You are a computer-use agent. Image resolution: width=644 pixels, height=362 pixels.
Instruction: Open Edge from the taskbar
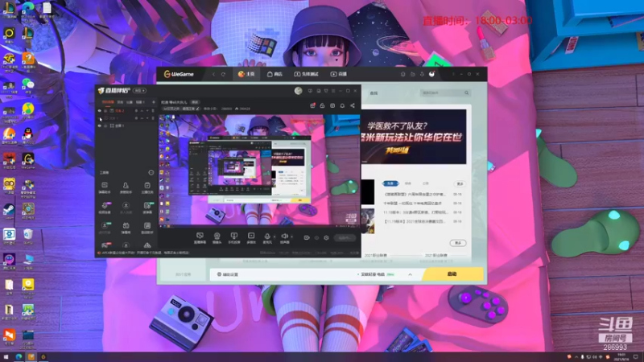19,357
